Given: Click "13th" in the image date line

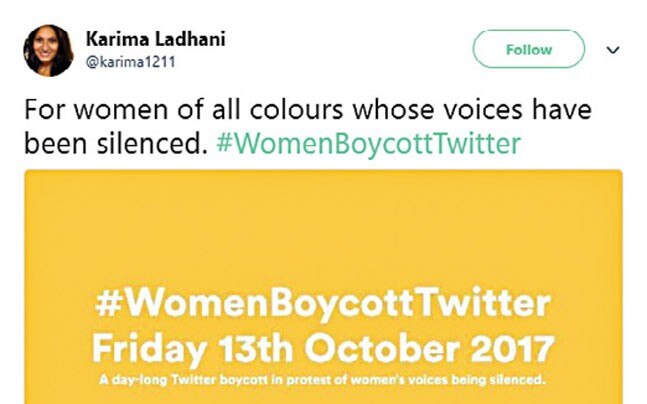Looking at the screenshot, I should [x=252, y=348].
